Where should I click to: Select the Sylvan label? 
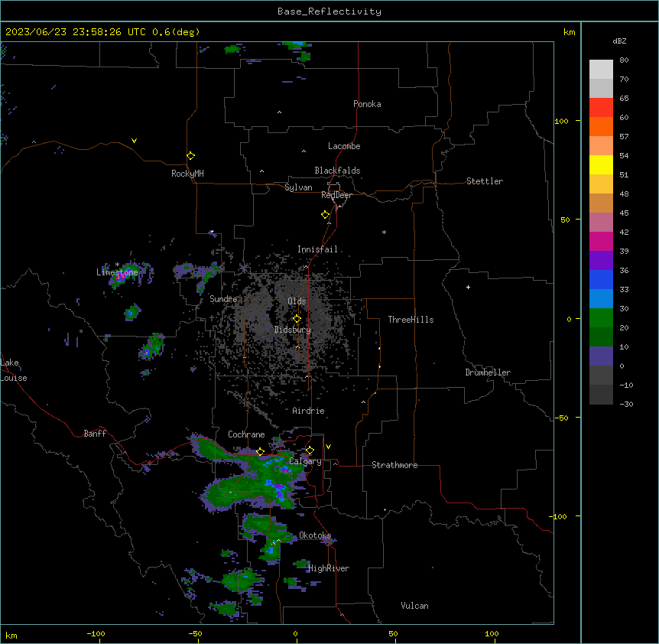[x=298, y=187]
